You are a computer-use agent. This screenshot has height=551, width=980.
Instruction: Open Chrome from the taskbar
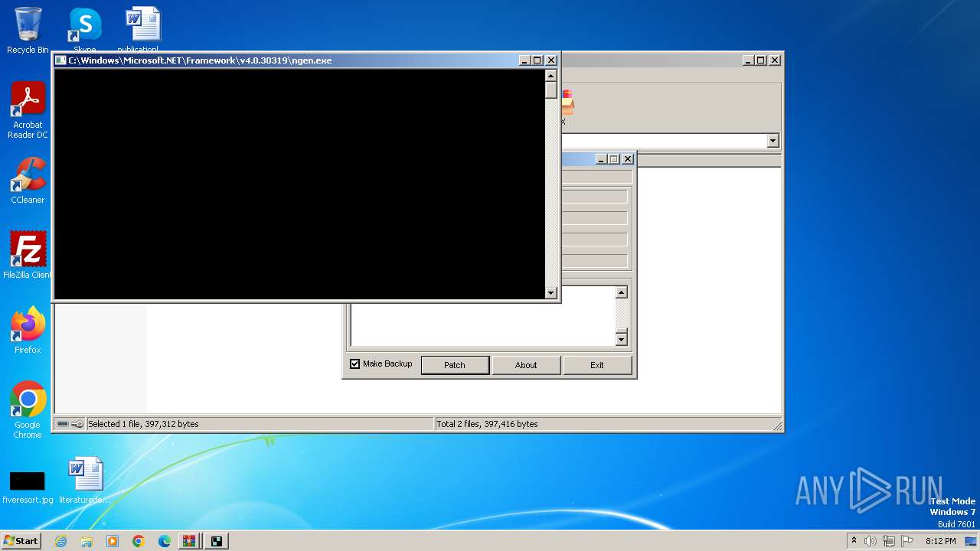[139, 541]
